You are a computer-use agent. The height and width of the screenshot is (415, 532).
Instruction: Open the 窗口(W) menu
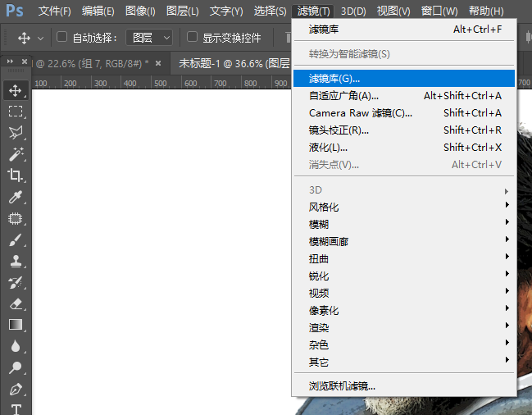pyautogui.click(x=439, y=11)
